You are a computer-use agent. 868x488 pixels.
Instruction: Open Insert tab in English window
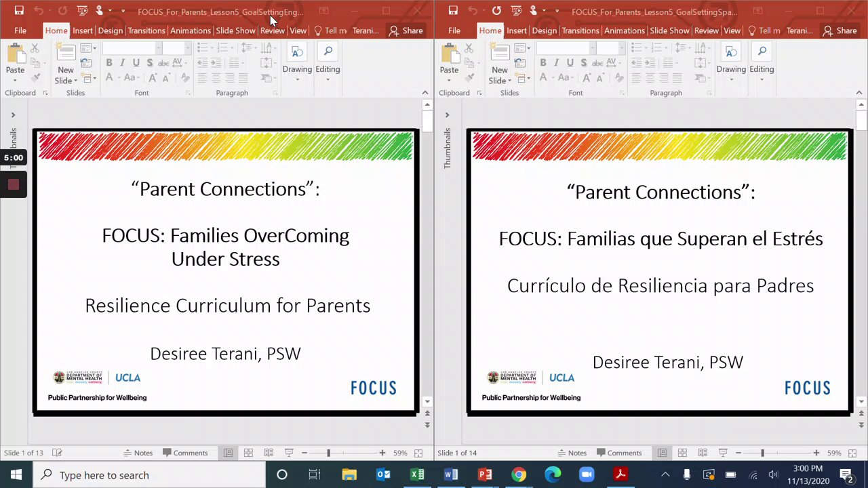tap(83, 30)
